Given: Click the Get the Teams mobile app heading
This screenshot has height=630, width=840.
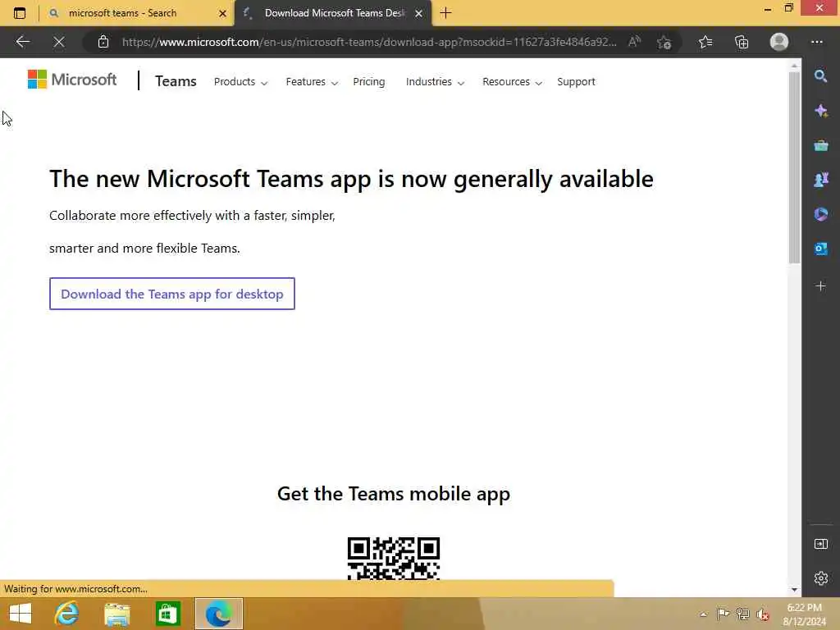Looking at the screenshot, I should (394, 493).
